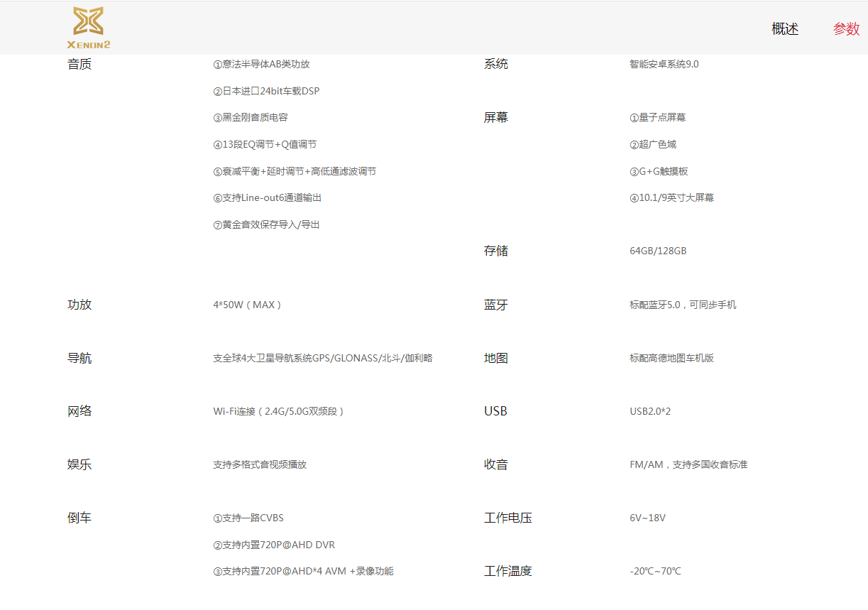Click the 收音 radio spec label

click(495, 464)
